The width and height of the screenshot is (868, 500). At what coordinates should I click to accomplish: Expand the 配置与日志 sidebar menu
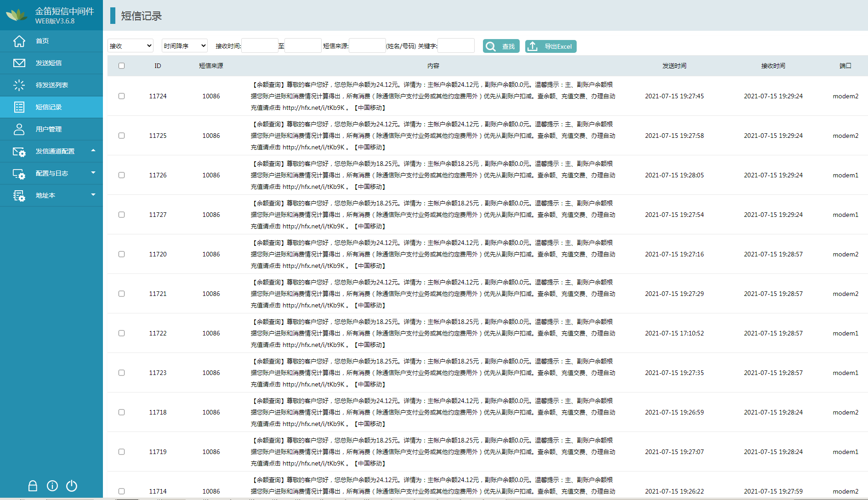[51, 173]
